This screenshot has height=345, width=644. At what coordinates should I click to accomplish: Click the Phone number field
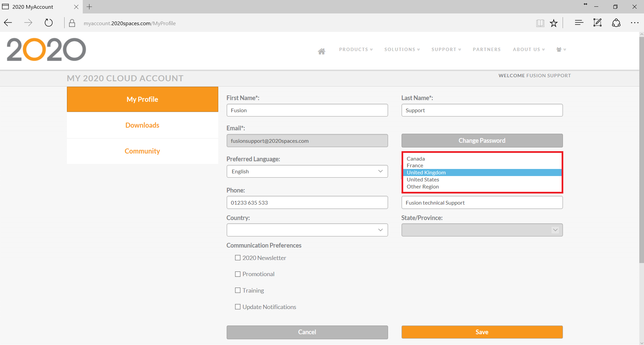(307, 203)
